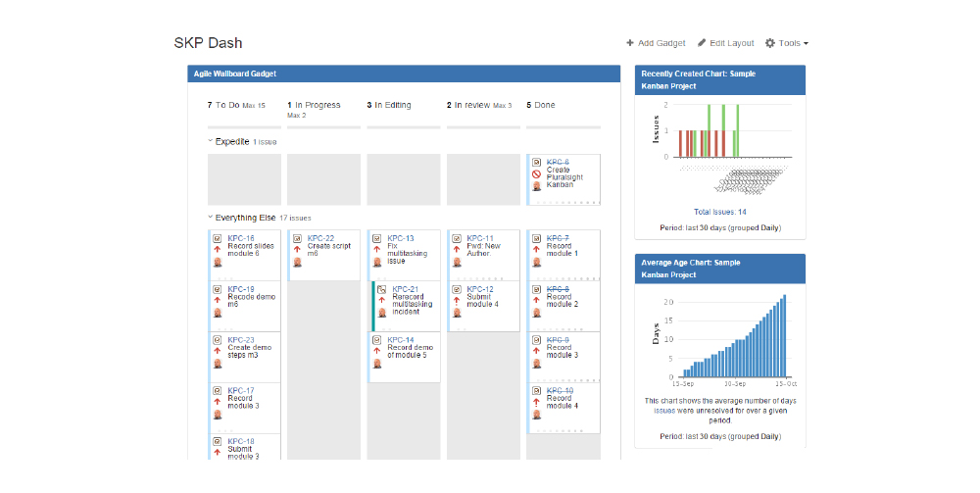Click the priority arrow on KPC-23
The image size is (980, 493).
[218, 351]
